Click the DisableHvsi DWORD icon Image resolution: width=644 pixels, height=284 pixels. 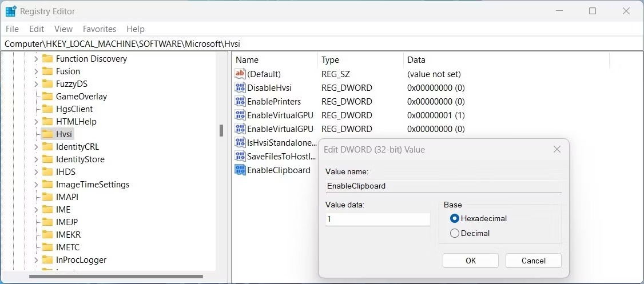[x=240, y=87]
